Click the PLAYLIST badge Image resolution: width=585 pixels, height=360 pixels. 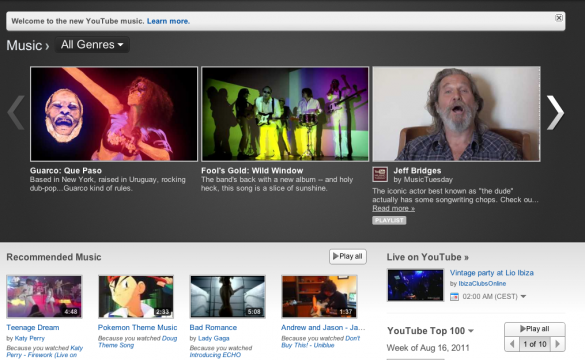(x=389, y=220)
